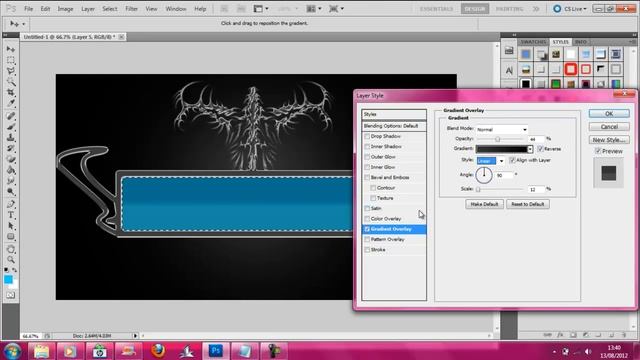The height and width of the screenshot is (360, 640).
Task: Enable the Pattern Overlay checkbox
Action: pyautogui.click(x=367, y=239)
